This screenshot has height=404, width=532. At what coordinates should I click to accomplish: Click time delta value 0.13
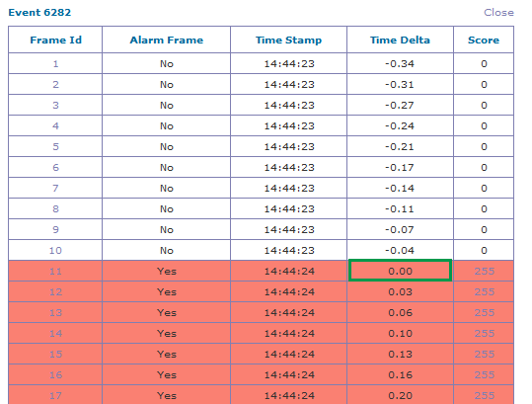[x=400, y=354]
